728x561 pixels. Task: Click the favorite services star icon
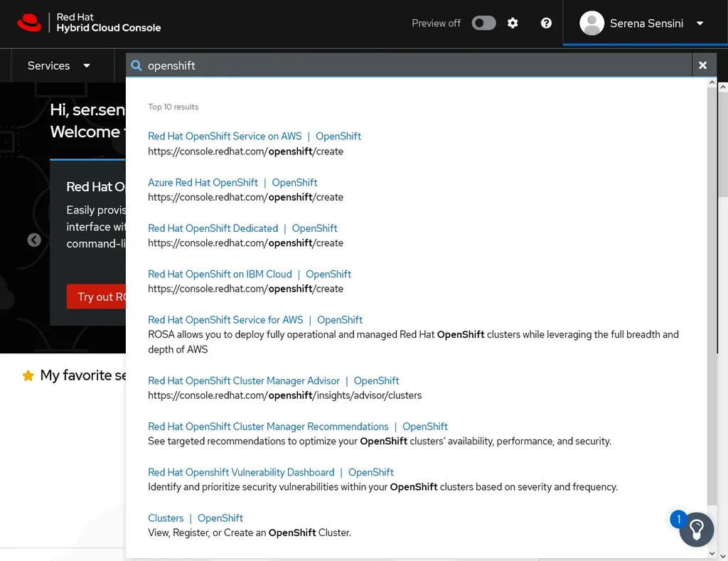click(28, 375)
